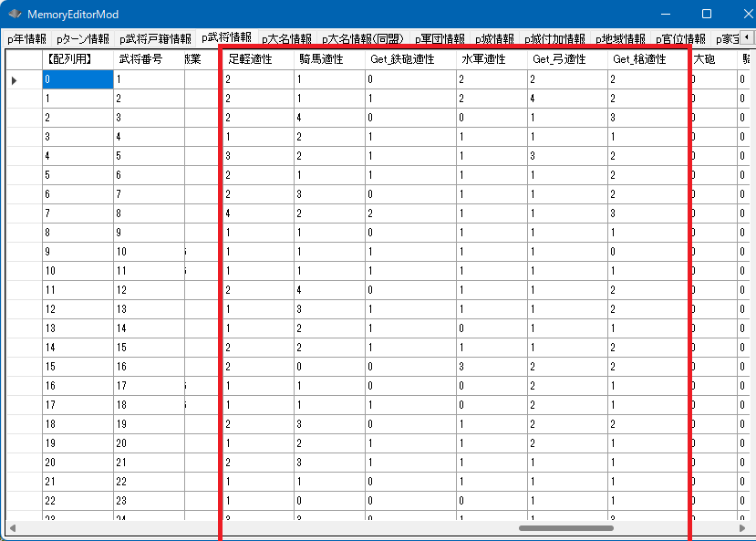Click the horizontal scrollbar right arrow
The width and height of the screenshot is (756, 541).
click(742, 527)
